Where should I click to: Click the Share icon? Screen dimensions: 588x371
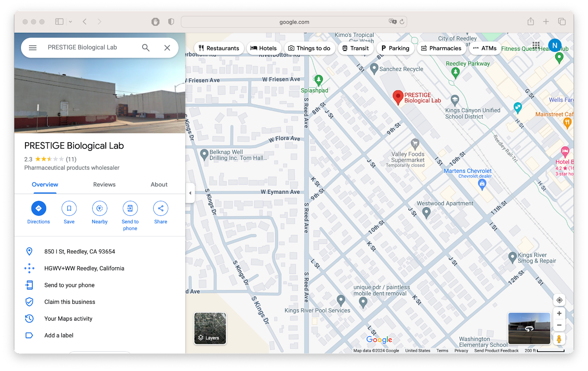coord(161,208)
